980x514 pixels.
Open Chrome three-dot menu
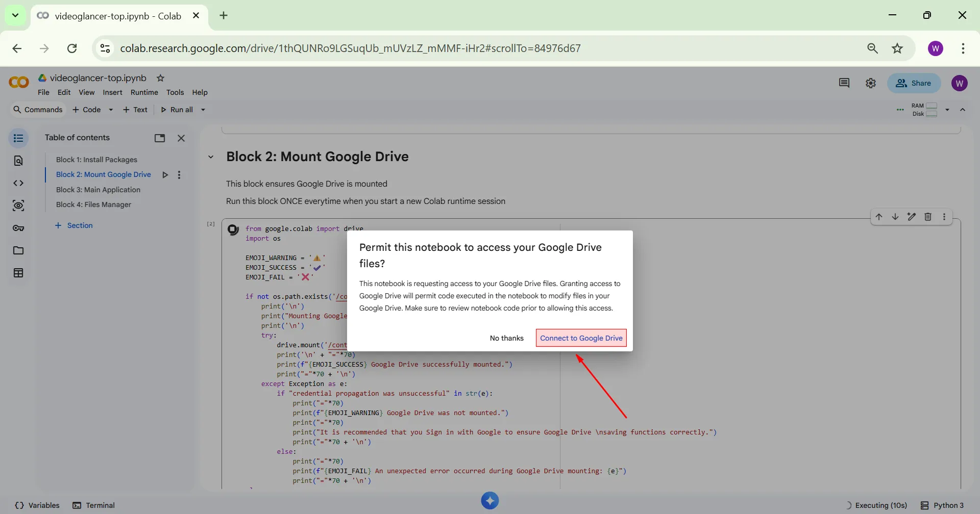pos(963,48)
